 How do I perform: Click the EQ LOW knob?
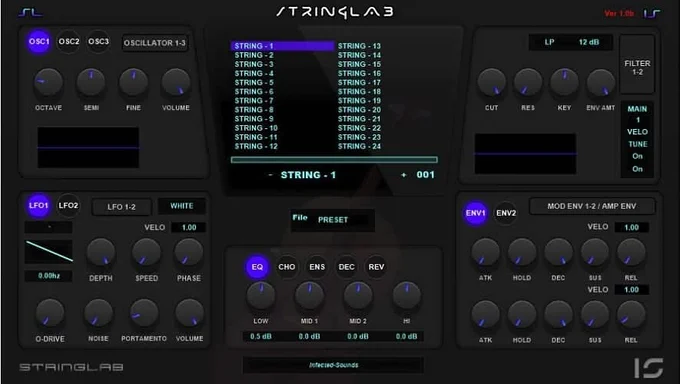pyautogui.click(x=261, y=295)
